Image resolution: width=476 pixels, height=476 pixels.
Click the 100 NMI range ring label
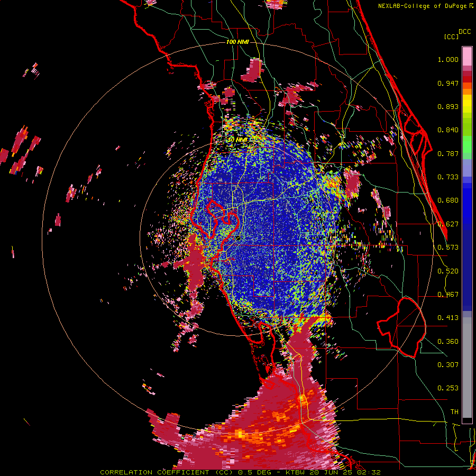tap(237, 42)
